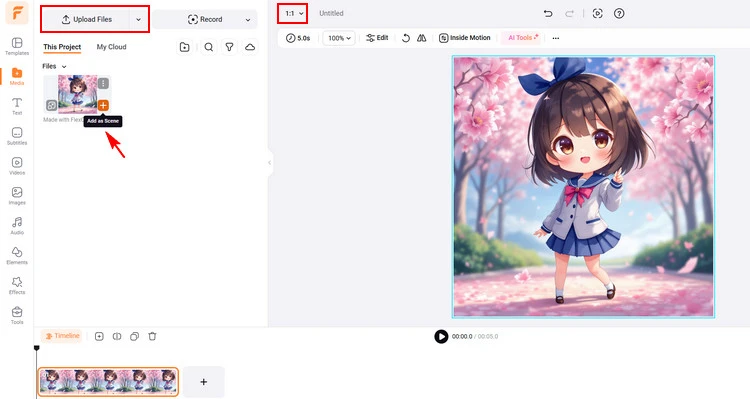Screen dimensions: 750x399
Task: Expand the Upload Files dropdown arrow
Action: click(x=138, y=20)
